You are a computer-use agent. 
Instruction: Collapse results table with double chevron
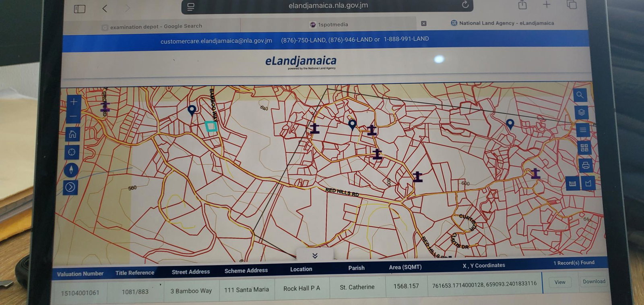tap(315, 255)
